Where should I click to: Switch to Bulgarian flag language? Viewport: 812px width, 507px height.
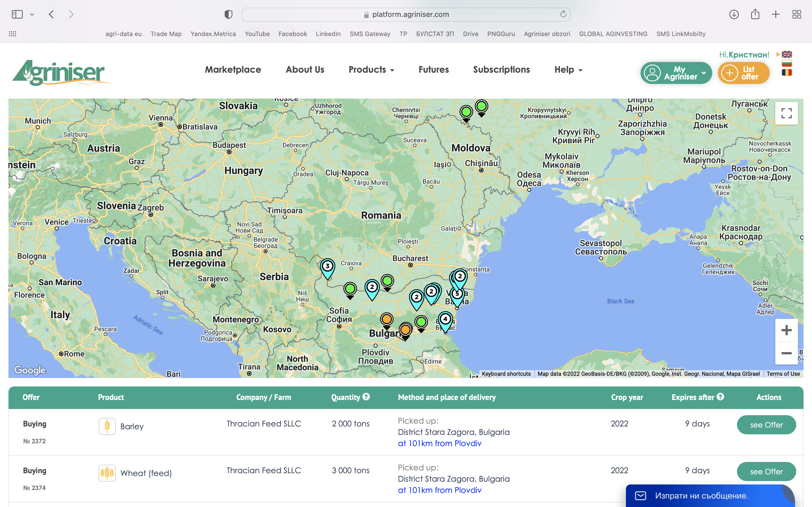coord(787,63)
